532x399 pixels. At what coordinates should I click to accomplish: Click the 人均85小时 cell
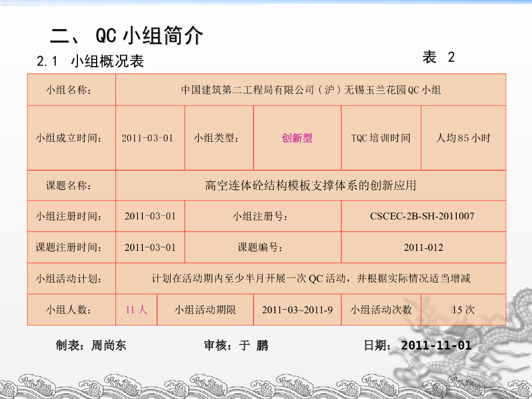pos(463,138)
